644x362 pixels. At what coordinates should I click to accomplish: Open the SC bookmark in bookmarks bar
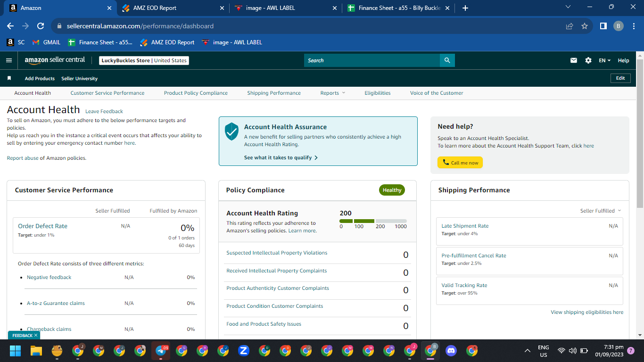tap(16, 42)
